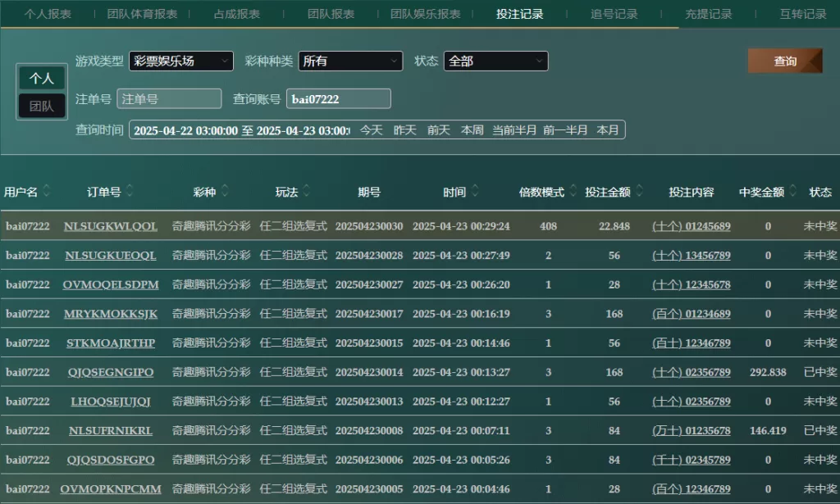Select the 投注记录 tab

pos(519,14)
